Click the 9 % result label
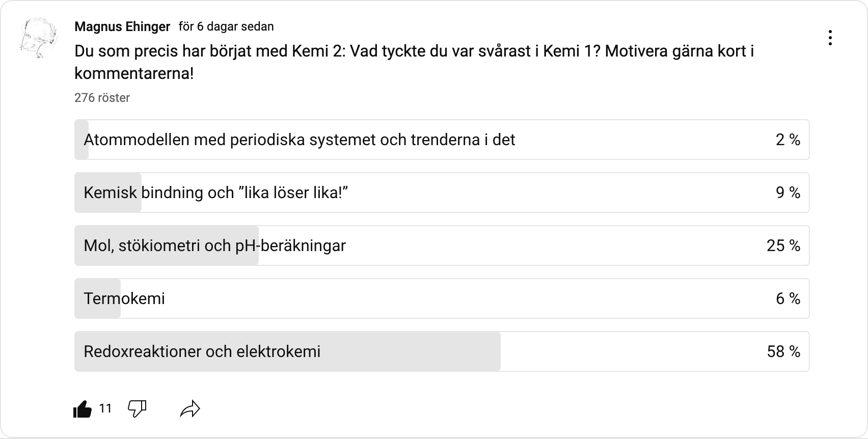This screenshot has width=868, height=439. (788, 193)
